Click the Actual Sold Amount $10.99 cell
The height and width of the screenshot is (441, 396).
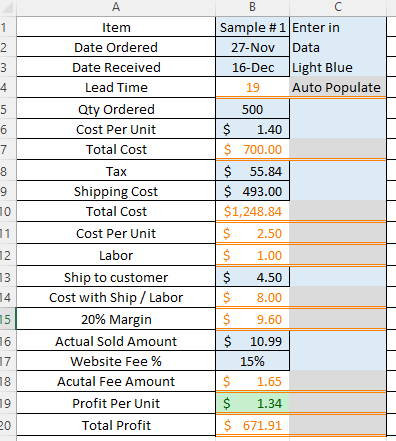pyautogui.click(x=252, y=341)
